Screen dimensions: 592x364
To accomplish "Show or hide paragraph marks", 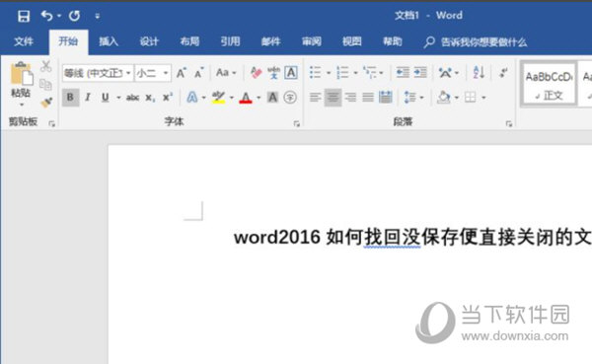I will click(503, 72).
